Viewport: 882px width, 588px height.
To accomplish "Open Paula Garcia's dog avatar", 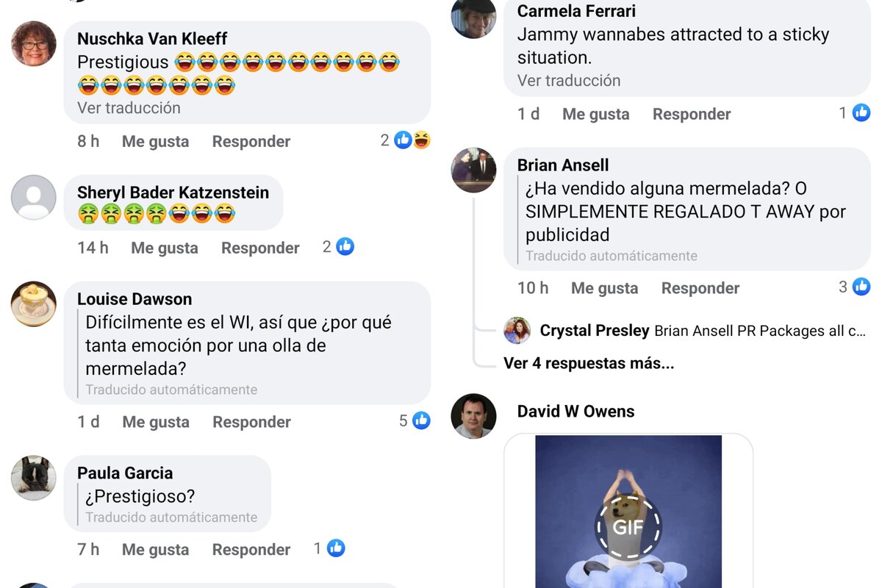I will (x=34, y=478).
